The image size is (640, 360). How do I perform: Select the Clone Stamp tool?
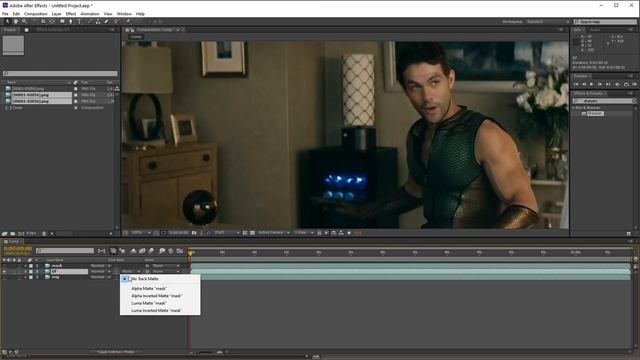(x=98, y=22)
